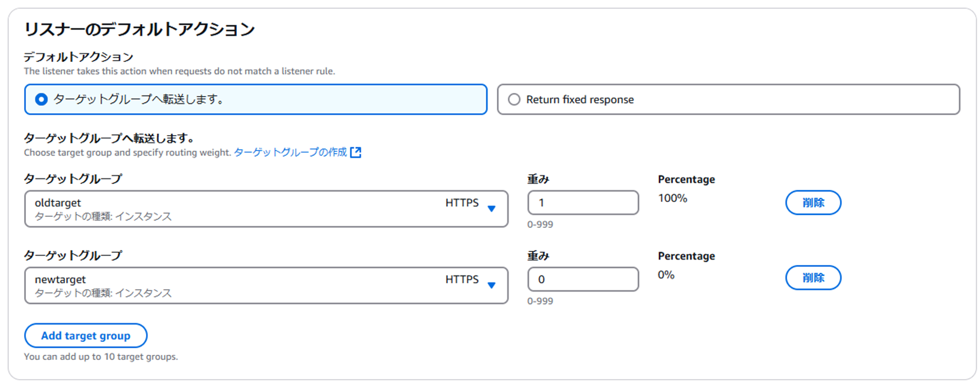The width and height of the screenshot is (980, 384).
Task: Open the ターゲットグループの作成 link
Action: (290, 152)
